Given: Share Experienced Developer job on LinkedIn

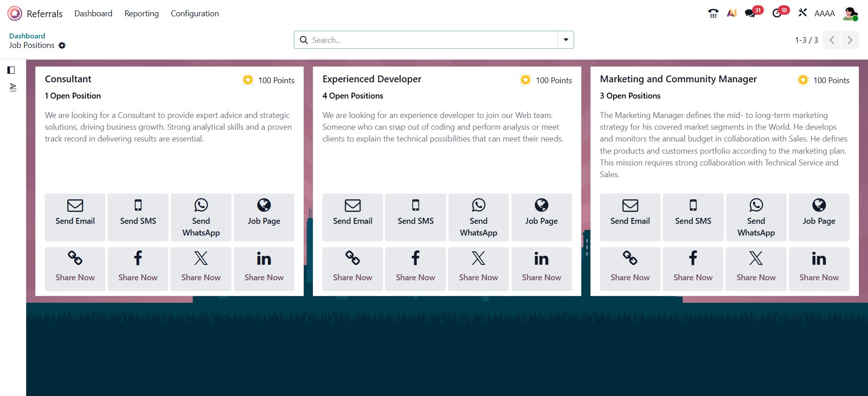Looking at the screenshot, I should [542, 269].
